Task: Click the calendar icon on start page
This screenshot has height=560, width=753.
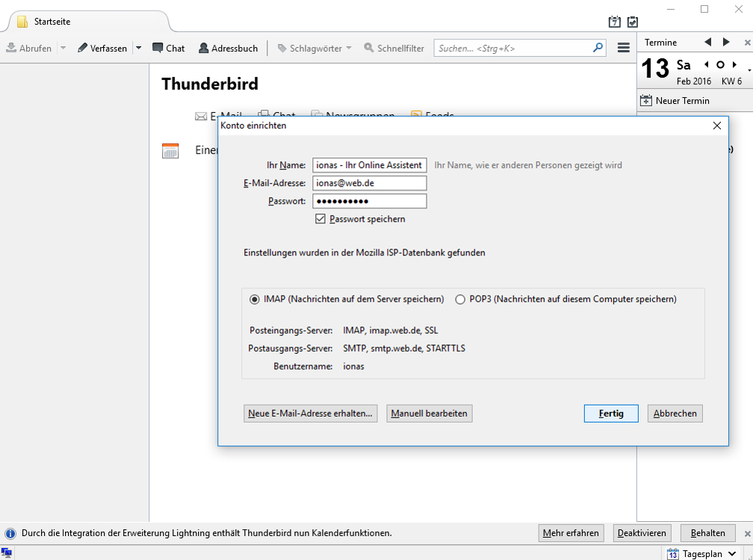Action: pos(170,151)
